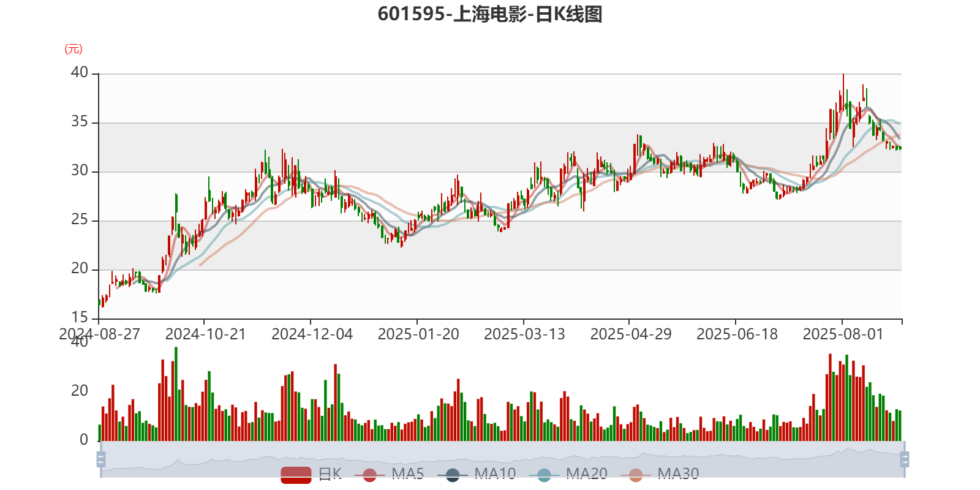Toggle the MA5 line in legend
The width and height of the screenshot is (980, 490).
click(x=390, y=474)
